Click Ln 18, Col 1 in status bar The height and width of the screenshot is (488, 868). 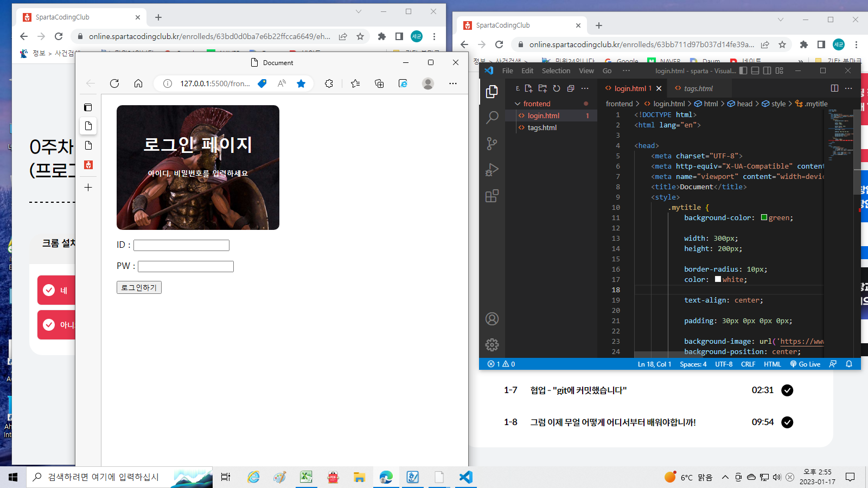click(654, 364)
